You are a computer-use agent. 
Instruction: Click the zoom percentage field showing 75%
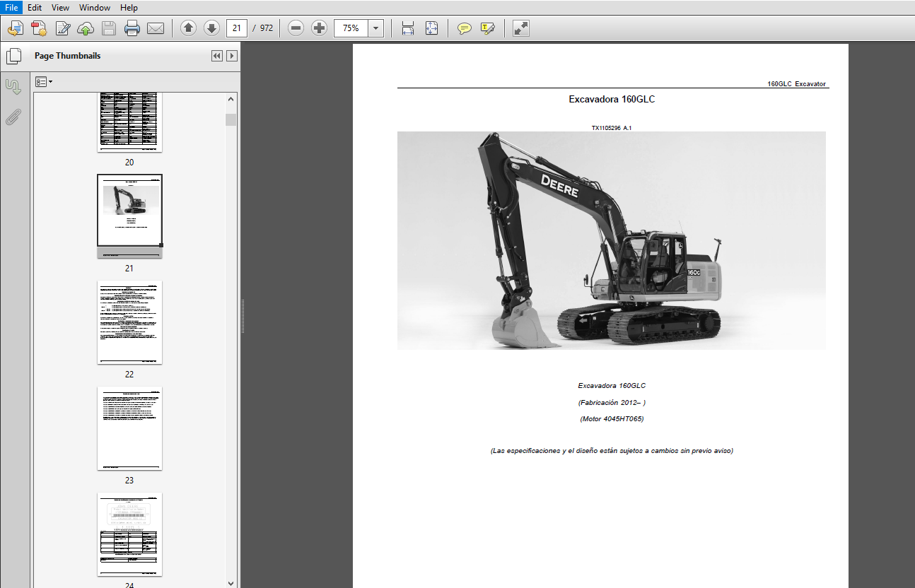(351, 28)
